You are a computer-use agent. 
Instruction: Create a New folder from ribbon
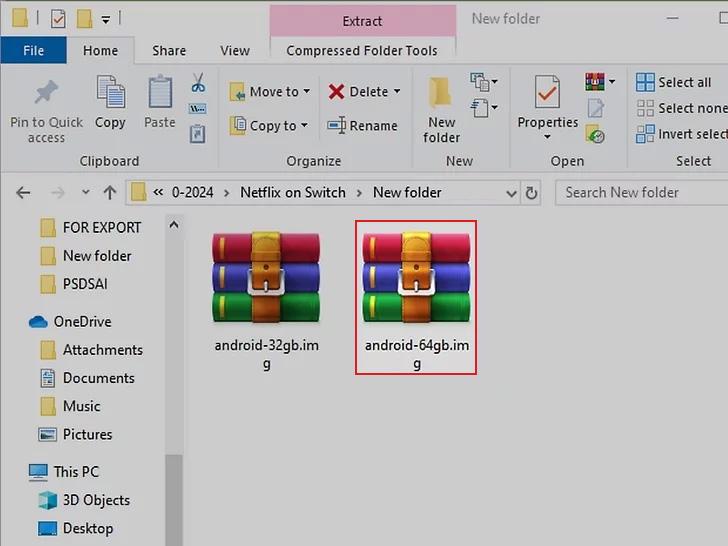pyautogui.click(x=441, y=110)
